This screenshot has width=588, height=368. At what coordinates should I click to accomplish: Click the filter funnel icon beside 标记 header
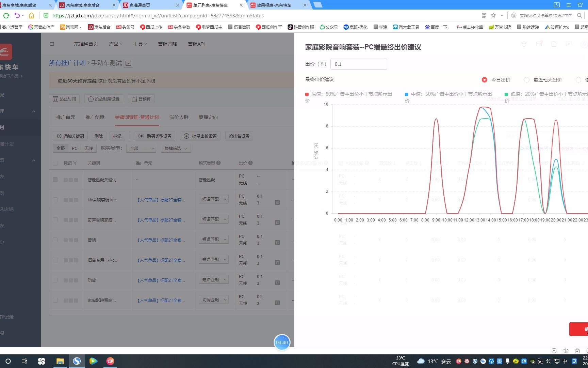[x=75, y=163]
